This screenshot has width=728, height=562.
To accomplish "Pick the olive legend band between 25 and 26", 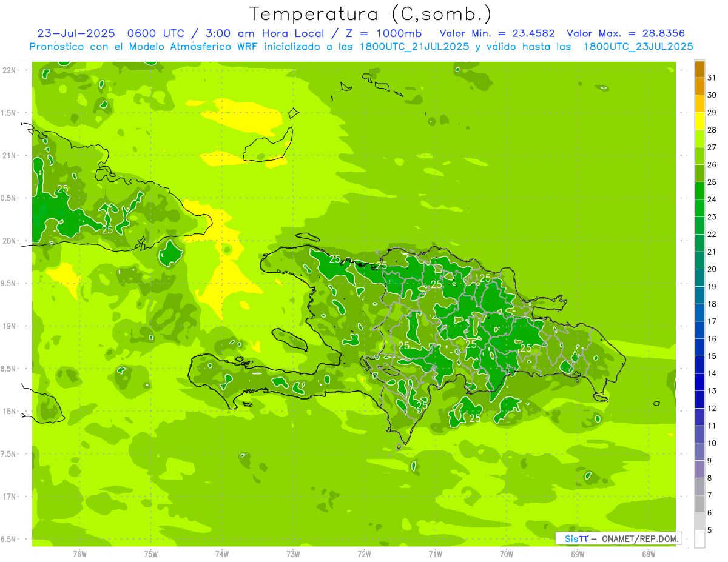I will tap(699, 173).
